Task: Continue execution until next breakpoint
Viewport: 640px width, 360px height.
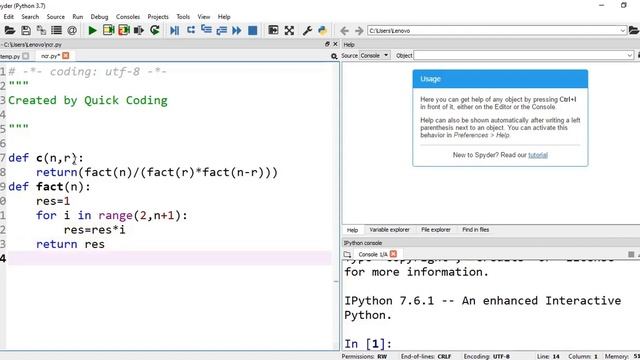Action: (x=237, y=30)
